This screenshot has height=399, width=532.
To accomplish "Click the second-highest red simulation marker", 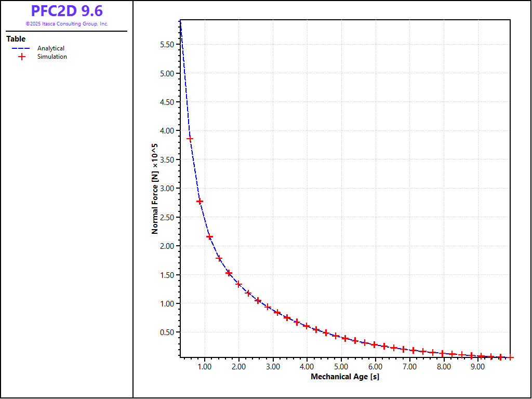I will (199, 202).
